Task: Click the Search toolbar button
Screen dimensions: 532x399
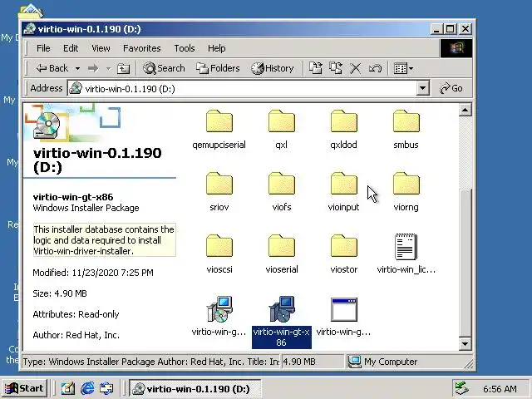Action: coord(165,68)
